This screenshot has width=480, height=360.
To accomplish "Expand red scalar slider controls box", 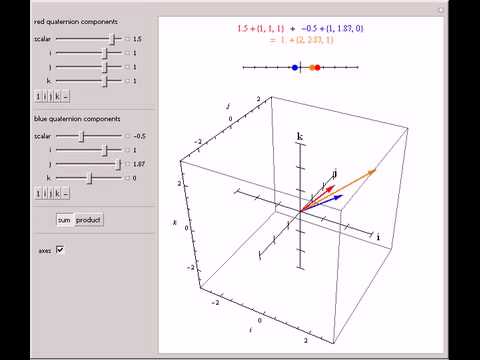I will (x=127, y=39).
